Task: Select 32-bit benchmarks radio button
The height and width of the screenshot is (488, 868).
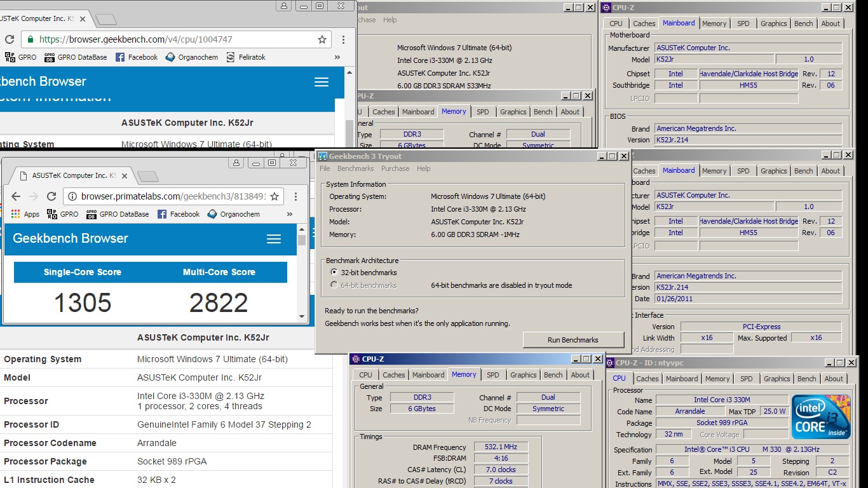Action: coord(334,272)
